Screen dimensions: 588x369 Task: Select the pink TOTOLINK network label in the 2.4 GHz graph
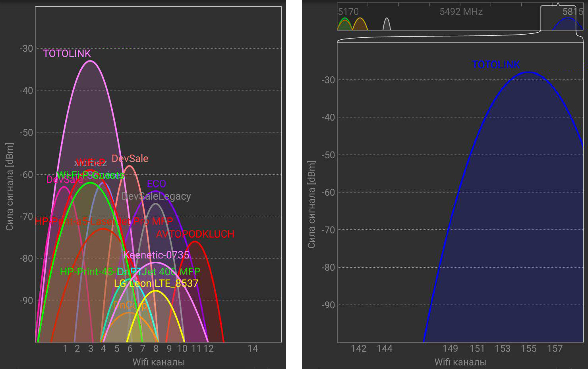pos(67,53)
